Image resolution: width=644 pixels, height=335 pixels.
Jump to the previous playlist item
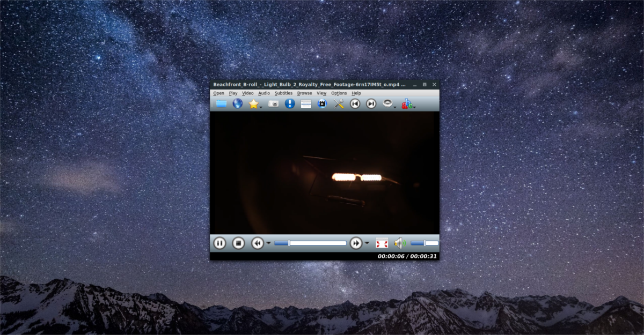click(x=355, y=103)
